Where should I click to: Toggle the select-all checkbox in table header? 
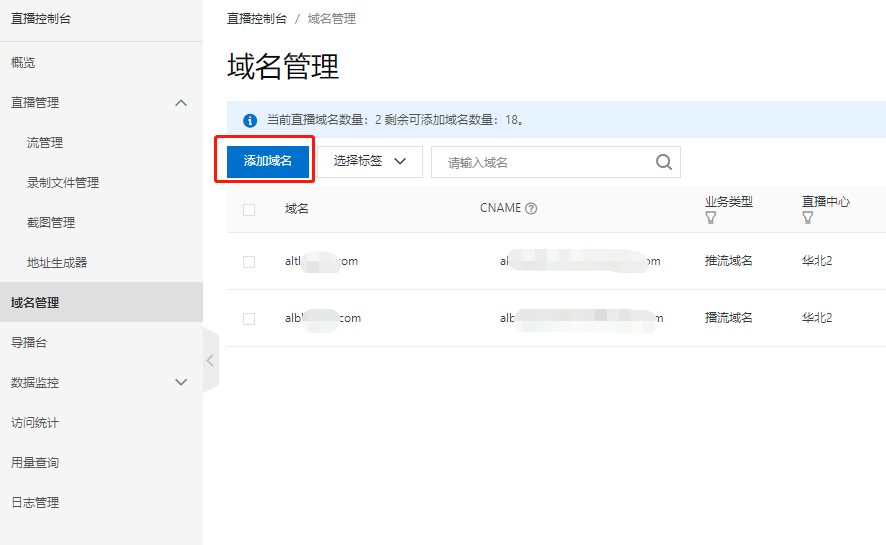tap(249, 209)
